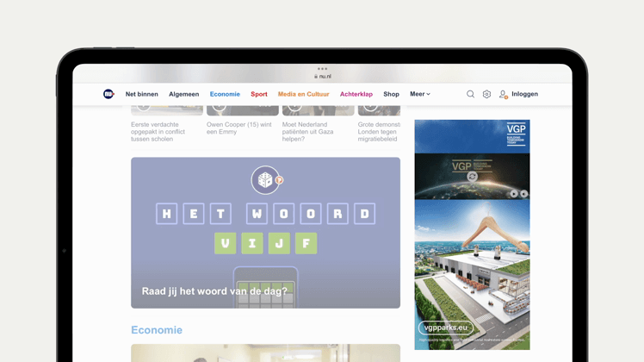The width and height of the screenshot is (644, 362).
Task: Replay the VGP ad video
Action: click(472, 176)
